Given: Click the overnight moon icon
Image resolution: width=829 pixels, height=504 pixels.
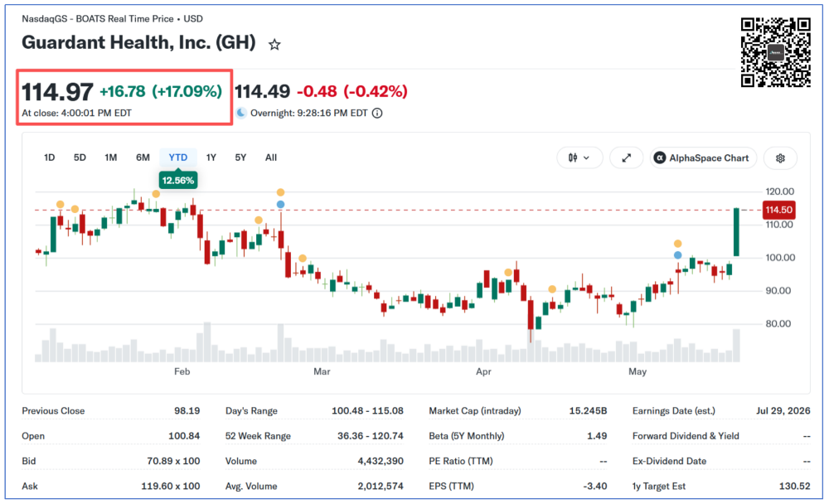Looking at the screenshot, I should (x=241, y=113).
